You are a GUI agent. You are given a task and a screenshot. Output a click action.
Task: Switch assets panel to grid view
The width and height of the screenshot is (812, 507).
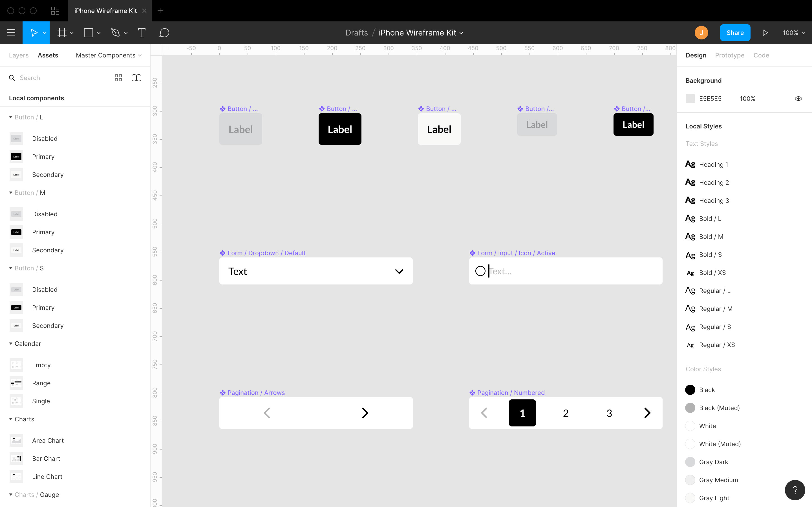tap(118, 77)
